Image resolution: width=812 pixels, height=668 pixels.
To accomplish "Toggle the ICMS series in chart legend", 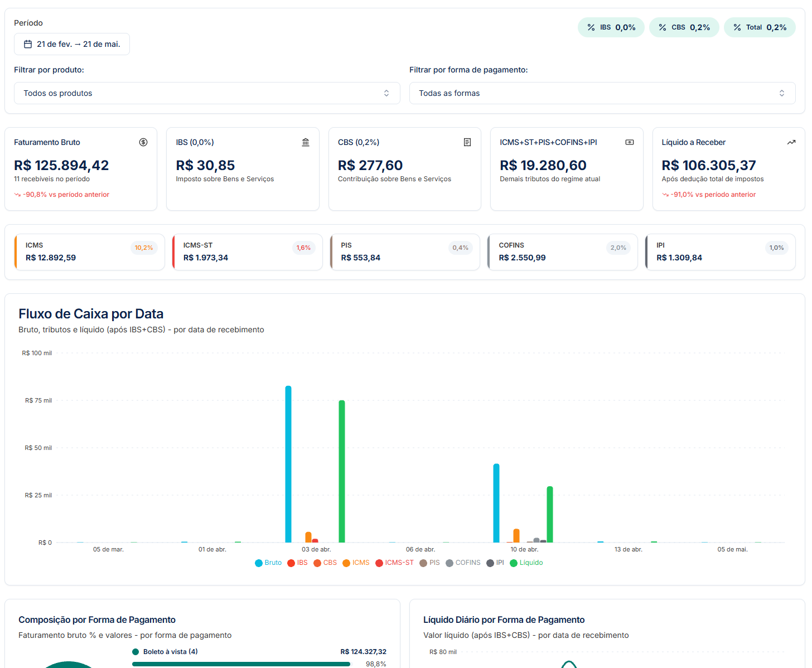I will pos(356,563).
